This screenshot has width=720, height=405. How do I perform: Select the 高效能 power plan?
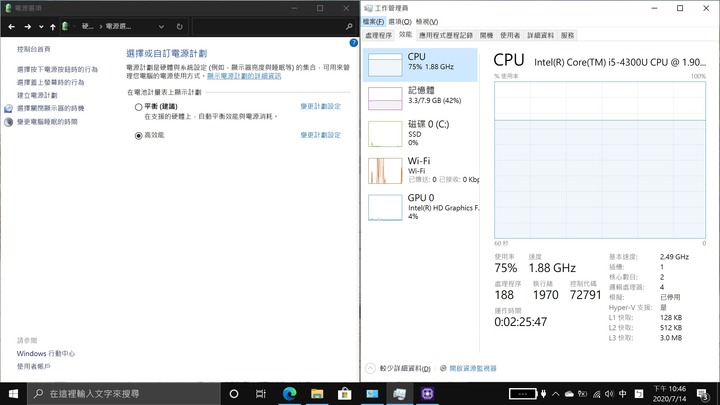138,135
